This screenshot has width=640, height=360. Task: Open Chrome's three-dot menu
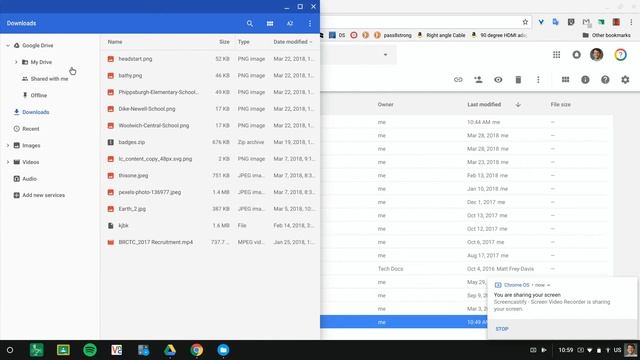tap(631, 22)
